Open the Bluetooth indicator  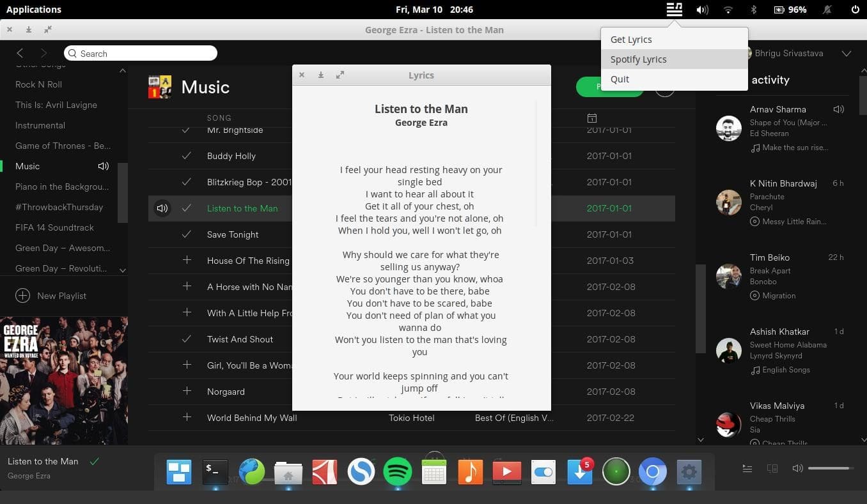pos(753,10)
